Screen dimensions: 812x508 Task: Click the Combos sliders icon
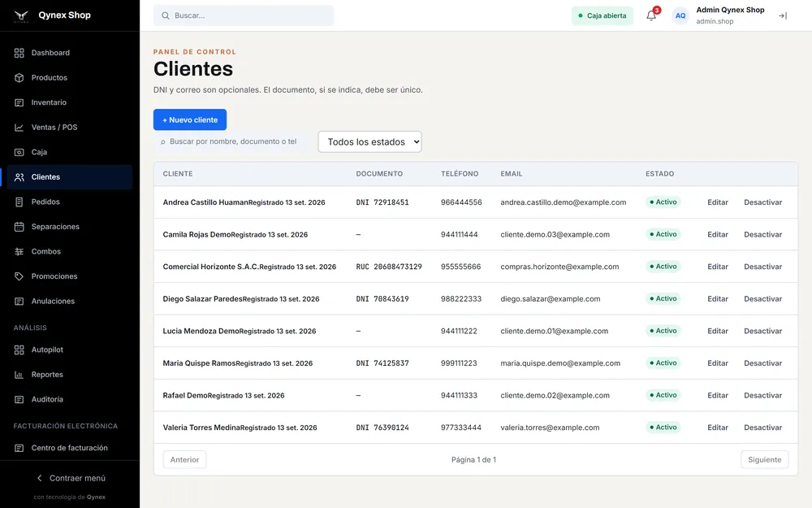pyautogui.click(x=19, y=251)
